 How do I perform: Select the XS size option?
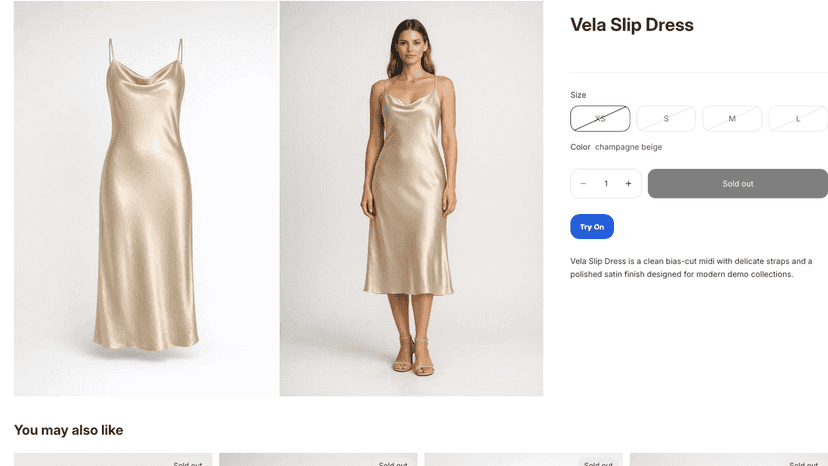(600, 119)
